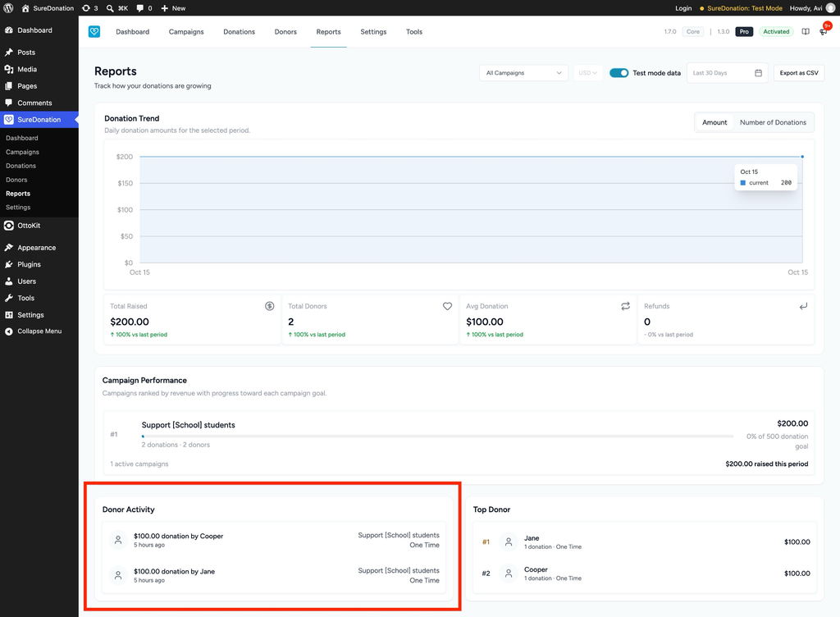Click the SureDonation logo in plugin header
Screen dimensions: 840x617
94,32
